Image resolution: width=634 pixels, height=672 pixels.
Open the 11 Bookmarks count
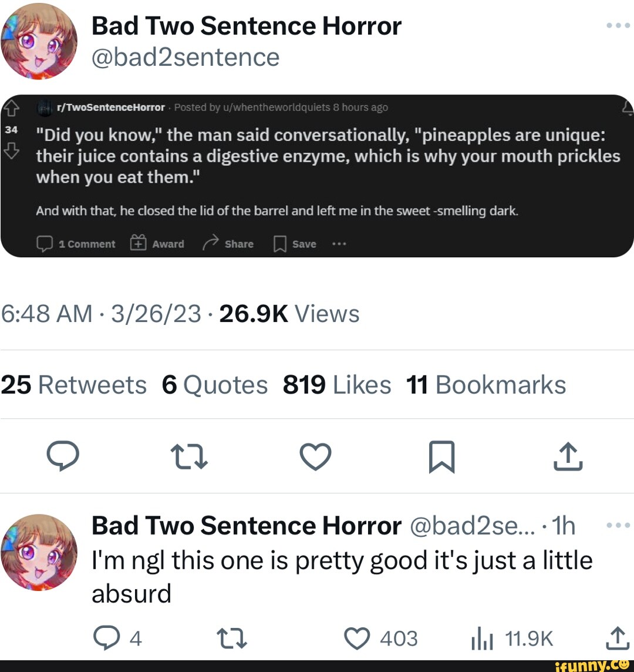(486, 385)
